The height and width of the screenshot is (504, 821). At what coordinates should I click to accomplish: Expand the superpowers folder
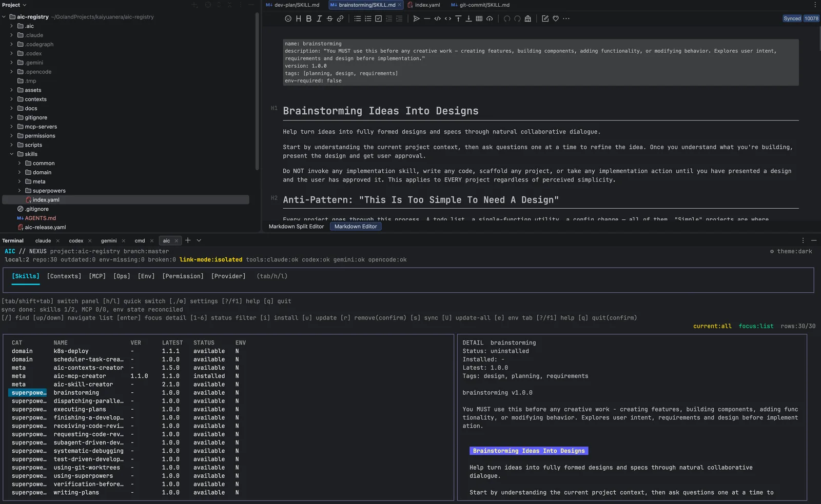point(19,191)
